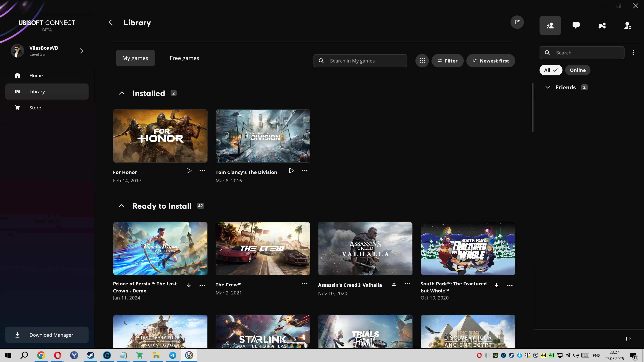
Task: Click the friends Search field
Action: coord(582,53)
